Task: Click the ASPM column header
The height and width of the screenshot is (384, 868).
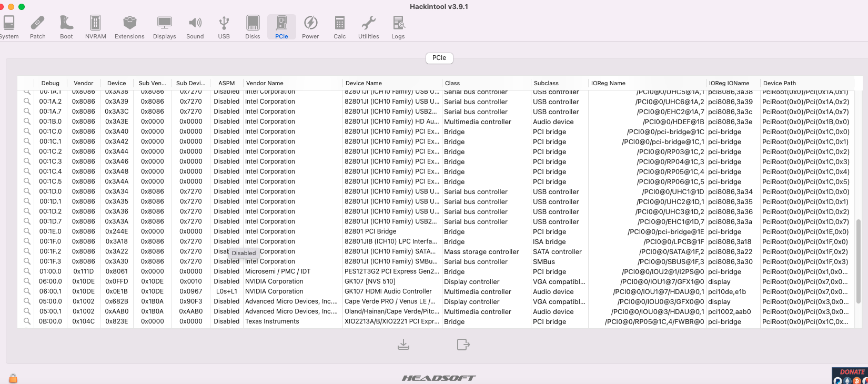Action: pyautogui.click(x=227, y=83)
